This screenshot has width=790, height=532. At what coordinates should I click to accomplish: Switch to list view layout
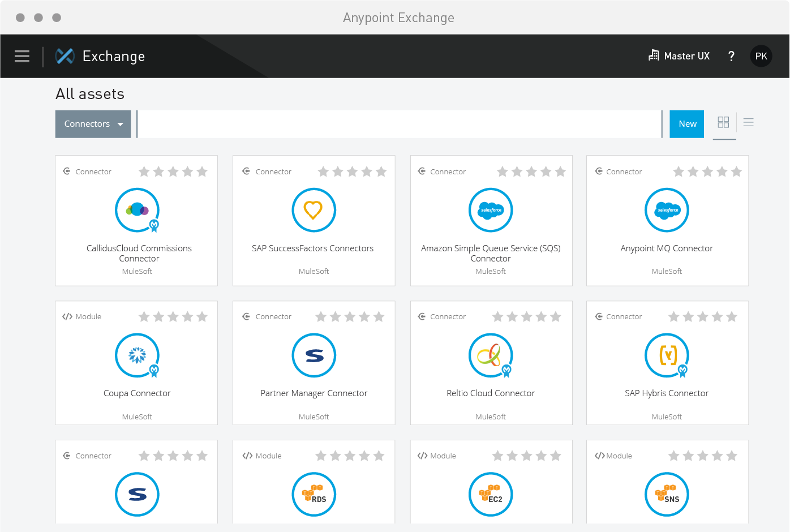point(749,122)
